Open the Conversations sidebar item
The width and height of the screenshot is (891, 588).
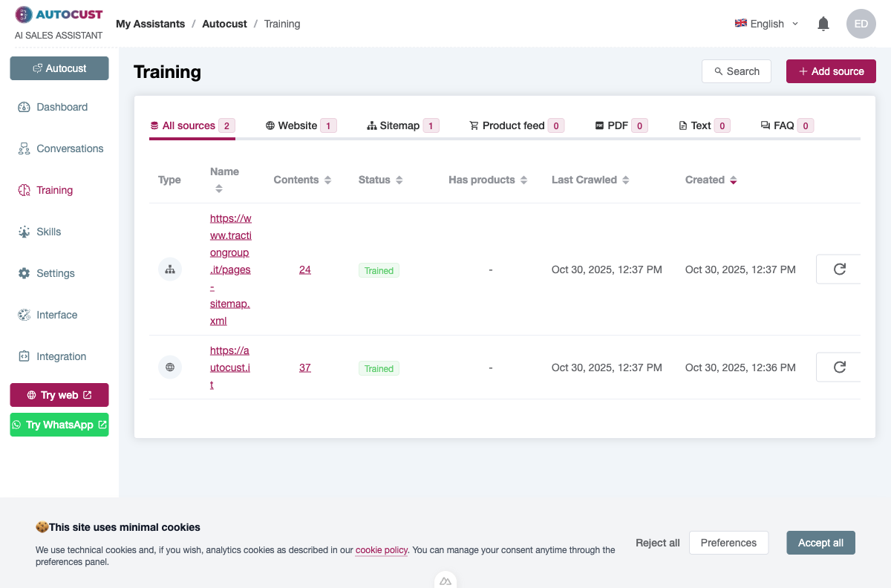point(70,148)
